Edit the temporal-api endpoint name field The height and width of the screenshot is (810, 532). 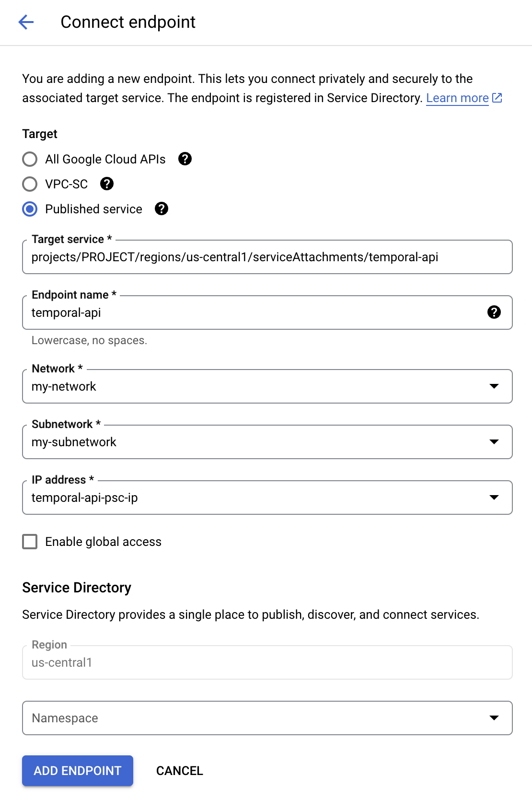click(x=240, y=312)
